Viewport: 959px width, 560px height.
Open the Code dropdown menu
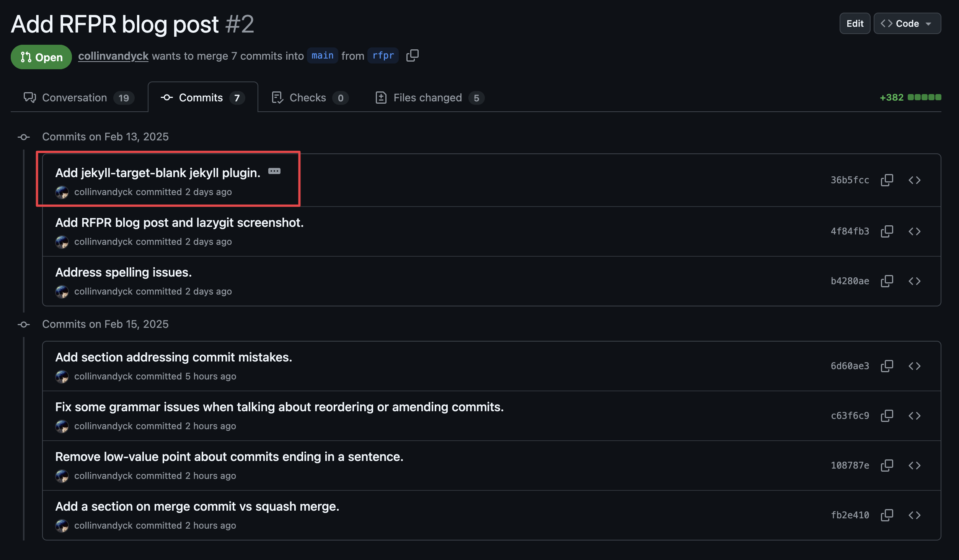tap(907, 24)
